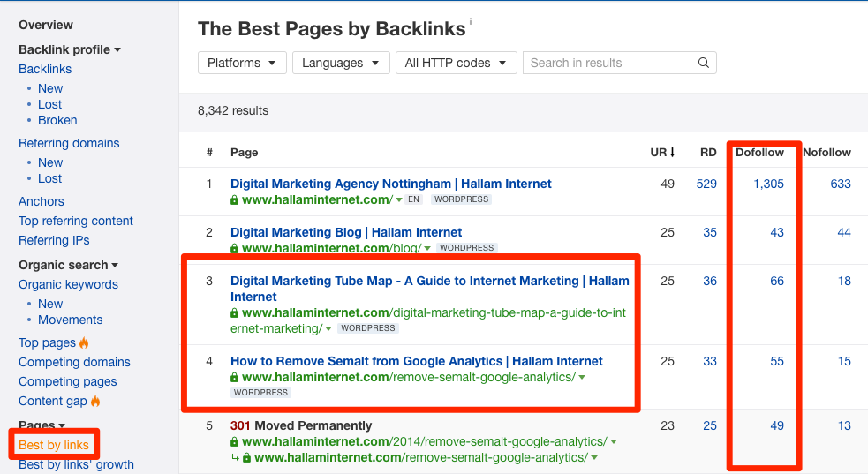Open Backlinks report in sidebar
The image size is (868, 474).
pos(45,69)
